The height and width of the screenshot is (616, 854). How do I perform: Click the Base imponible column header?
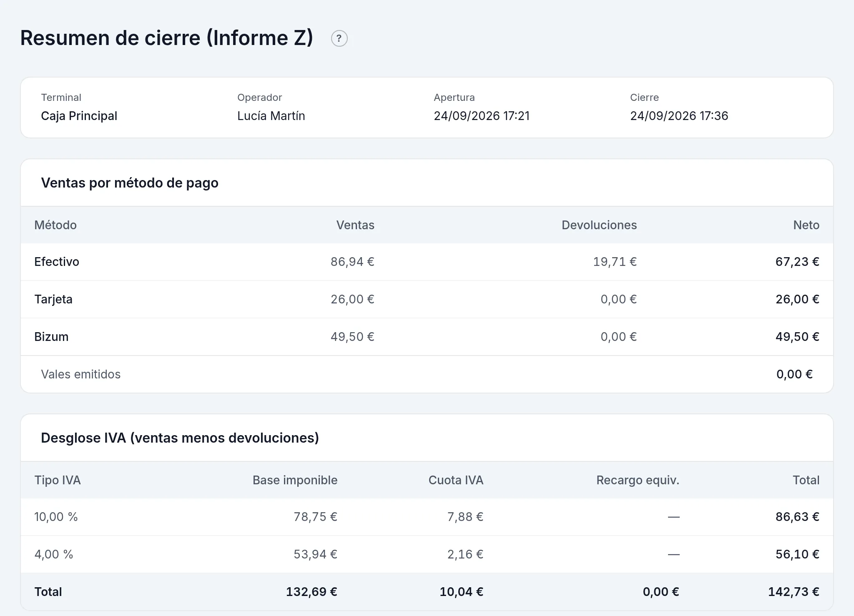coord(295,480)
